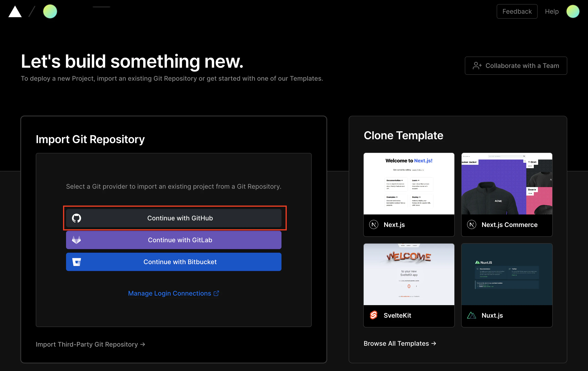The height and width of the screenshot is (371, 588).
Task: Open Import Third-Party Git Repository link
Action: point(90,344)
